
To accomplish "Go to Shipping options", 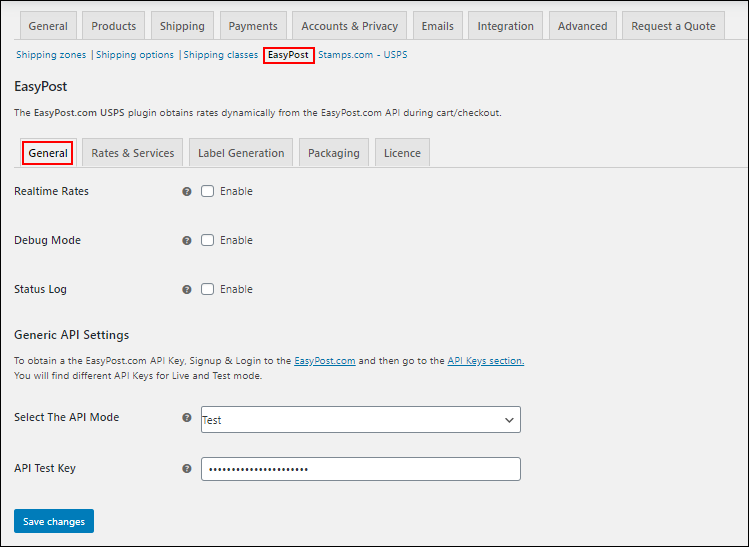I will (x=135, y=54).
